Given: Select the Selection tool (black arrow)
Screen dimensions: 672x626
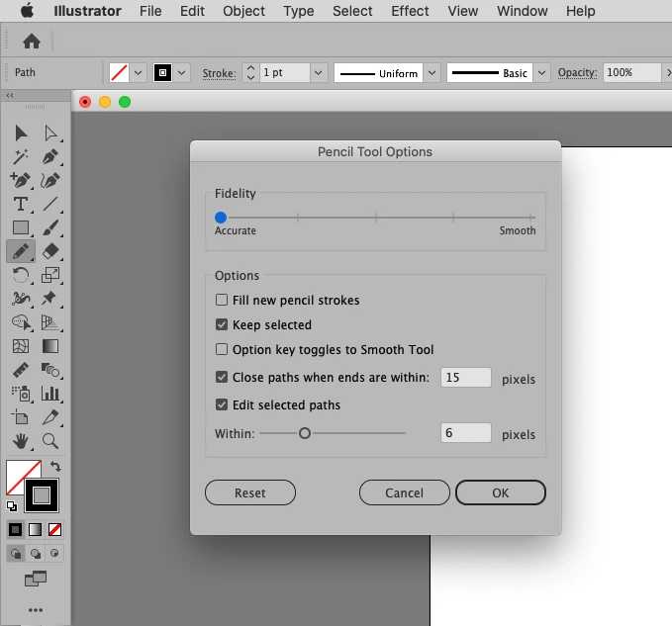Looking at the screenshot, I should [x=21, y=134].
